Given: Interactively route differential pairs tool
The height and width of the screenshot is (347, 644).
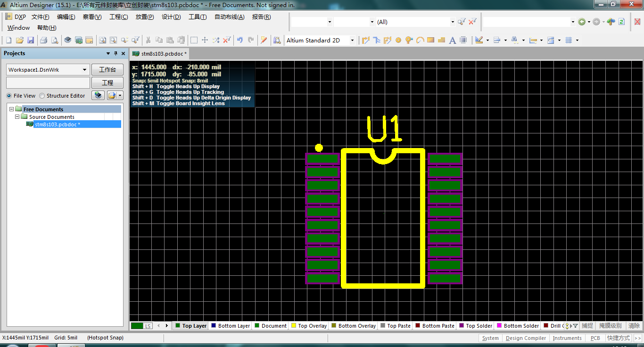Looking at the screenshot, I should 388,40.
